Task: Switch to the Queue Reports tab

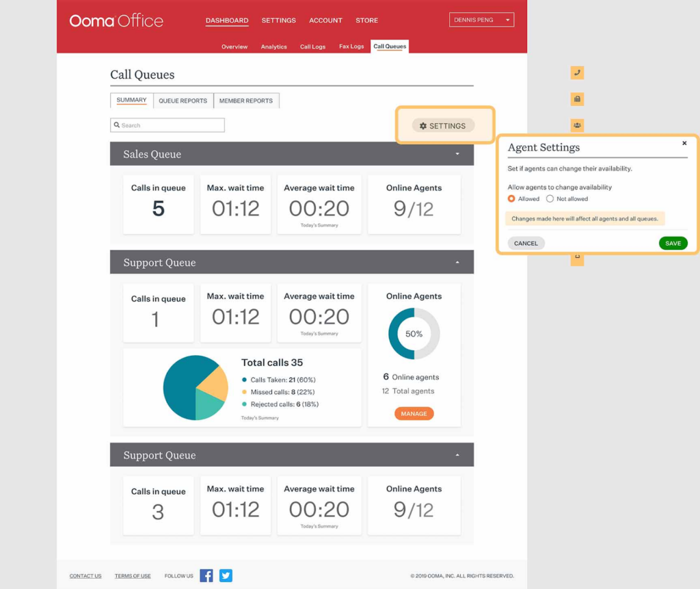Action: pos(183,101)
